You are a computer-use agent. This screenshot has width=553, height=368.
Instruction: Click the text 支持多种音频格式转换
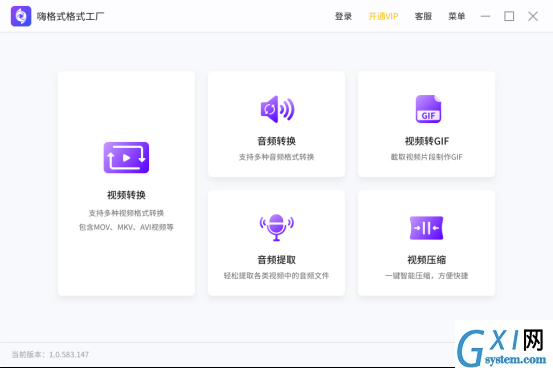click(x=276, y=157)
